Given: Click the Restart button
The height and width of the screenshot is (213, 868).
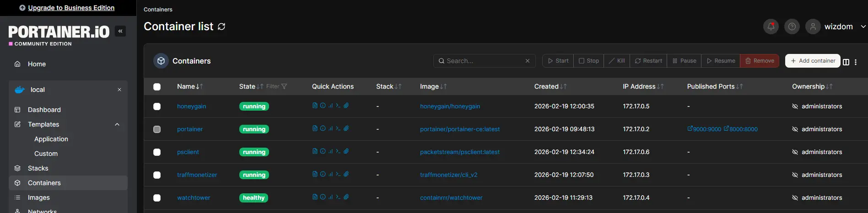Looking at the screenshot, I should click(648, 61).
